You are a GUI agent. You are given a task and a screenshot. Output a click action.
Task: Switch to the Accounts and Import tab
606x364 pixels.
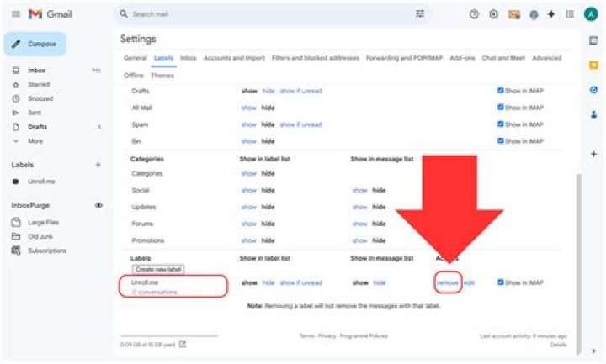(234, 58)
